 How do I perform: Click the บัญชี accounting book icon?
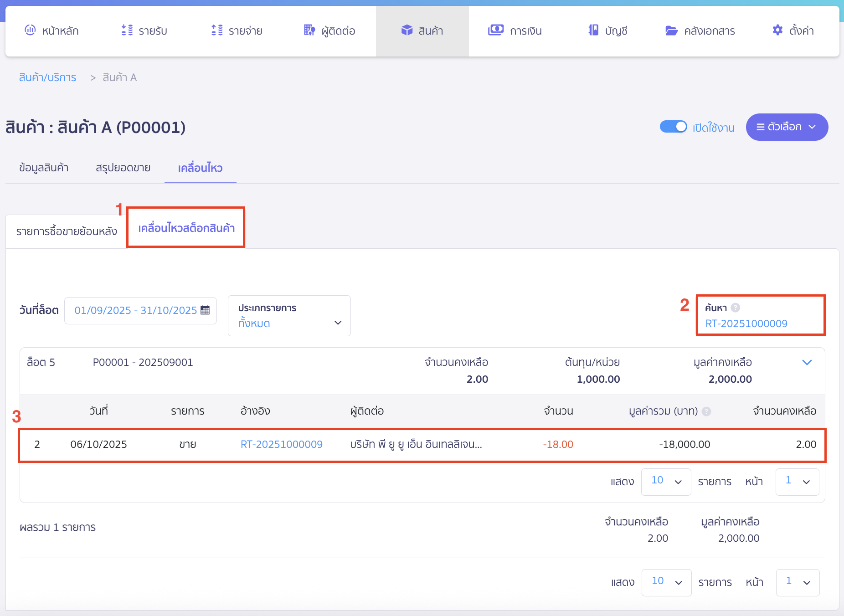(x=593, y=30)
